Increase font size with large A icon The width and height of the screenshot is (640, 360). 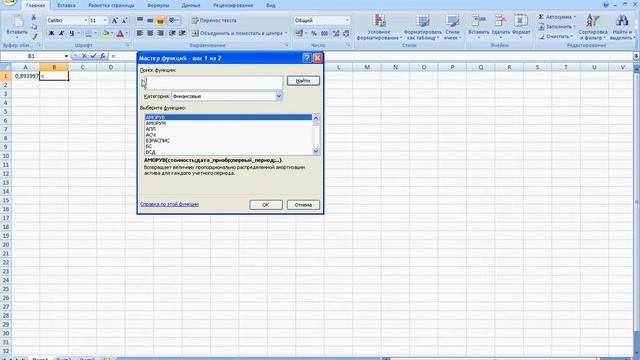click(x=115, y=20)
